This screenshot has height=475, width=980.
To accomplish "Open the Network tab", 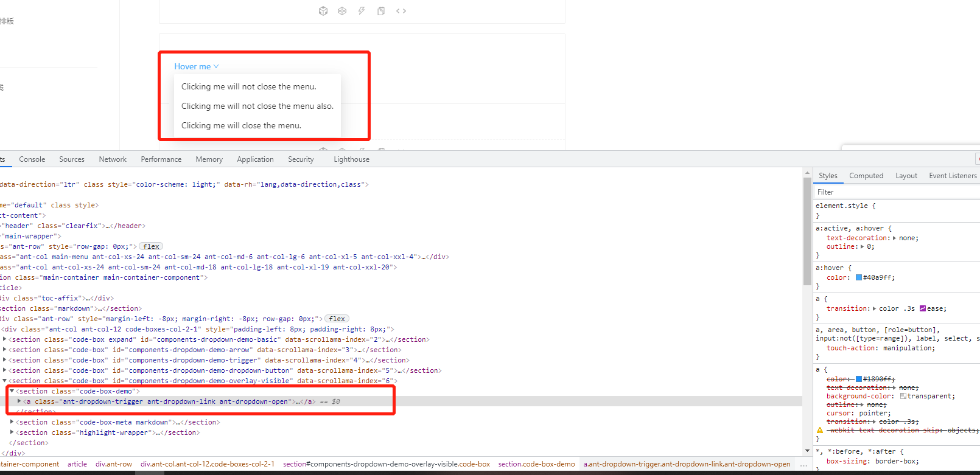I will coord(113,159).
